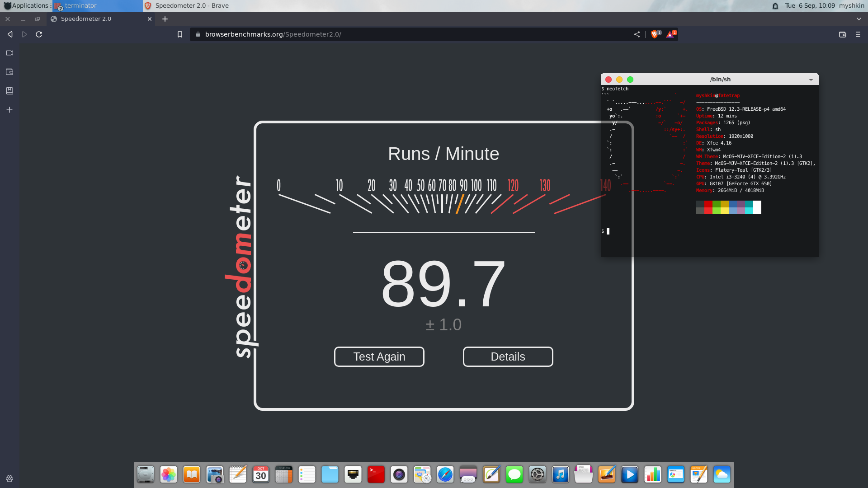The width and height of the screenshot is (868, 488).
Task: Open the Brave hamburger menu
Action: [x=858, y=34]
